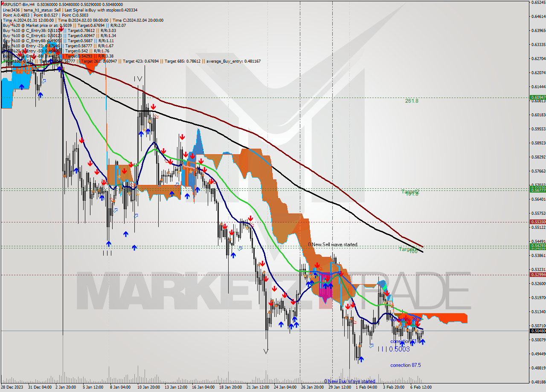Image resolution: width=546 pixels, height=392 pixels.
Task: Click the green 0.60947 price tag
Action: coord(537,97)
